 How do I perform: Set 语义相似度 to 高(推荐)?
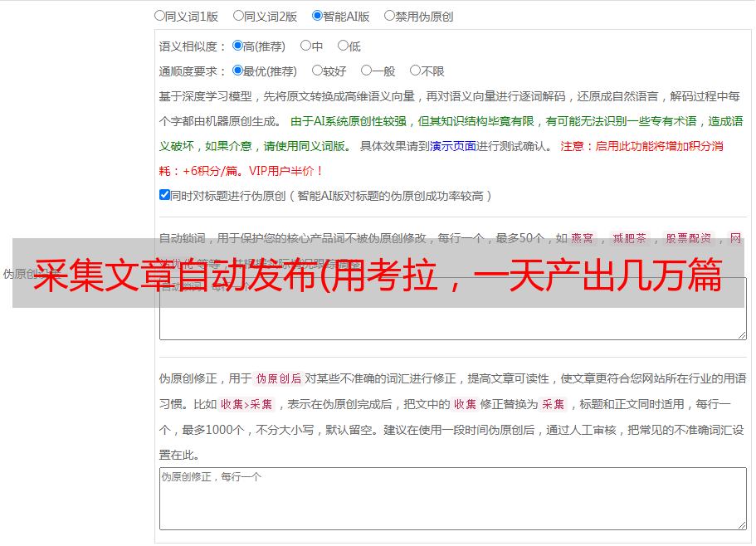(237, 46)
